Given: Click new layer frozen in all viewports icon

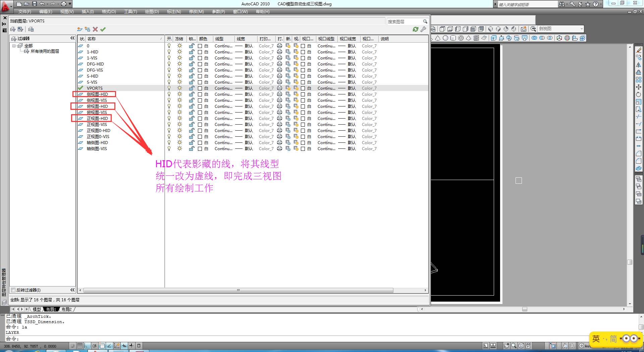Looking at the screenshot, I should (x=88, y=29).
